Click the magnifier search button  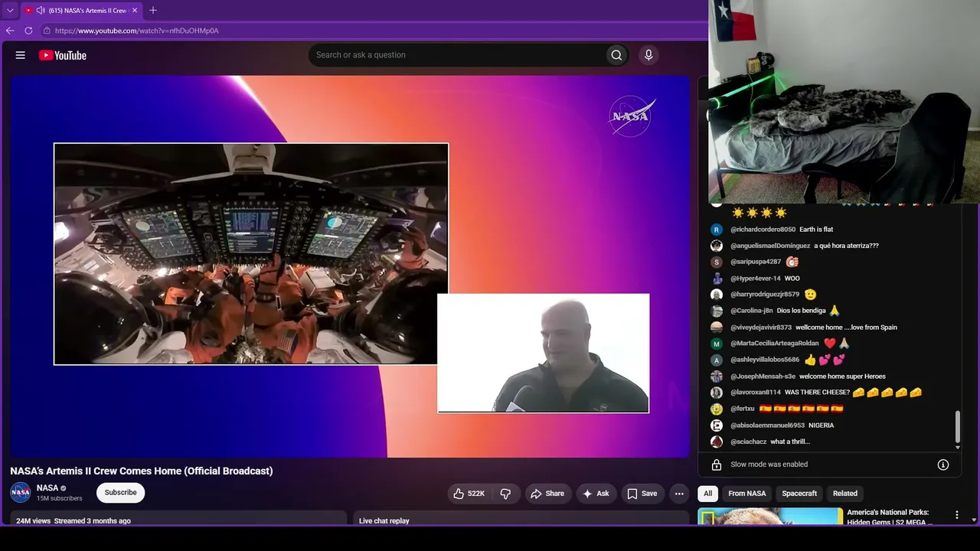point(616,55)
